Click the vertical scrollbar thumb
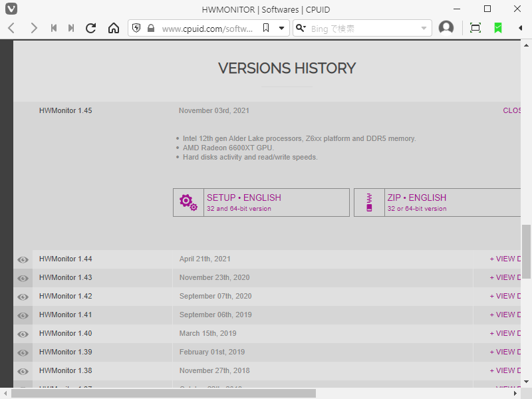 tap(526, 251)
